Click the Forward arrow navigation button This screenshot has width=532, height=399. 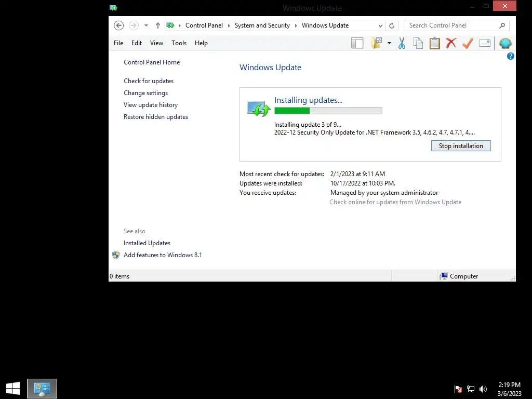[x=134, y=25]
